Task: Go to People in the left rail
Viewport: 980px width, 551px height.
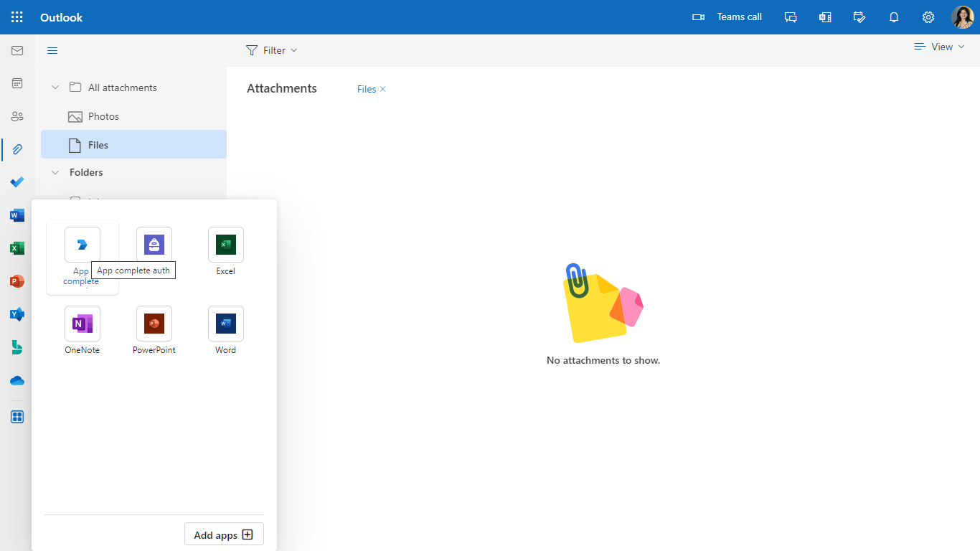Action: [17, 116]
